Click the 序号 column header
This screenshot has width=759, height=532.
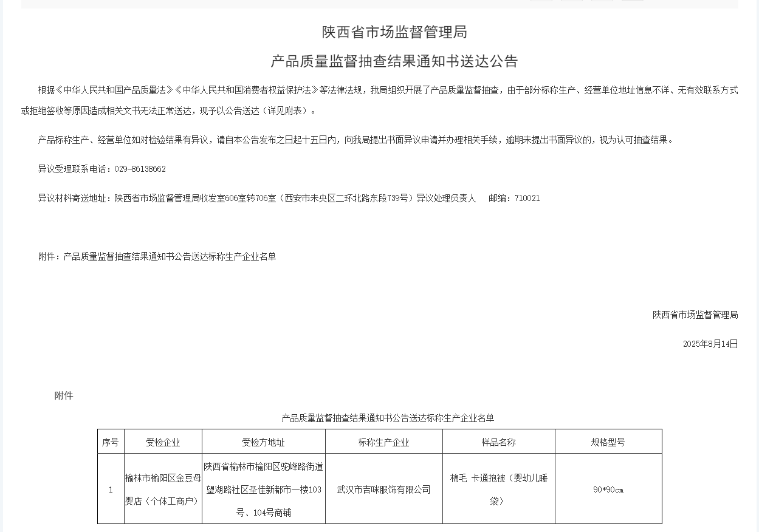(111, 442)
